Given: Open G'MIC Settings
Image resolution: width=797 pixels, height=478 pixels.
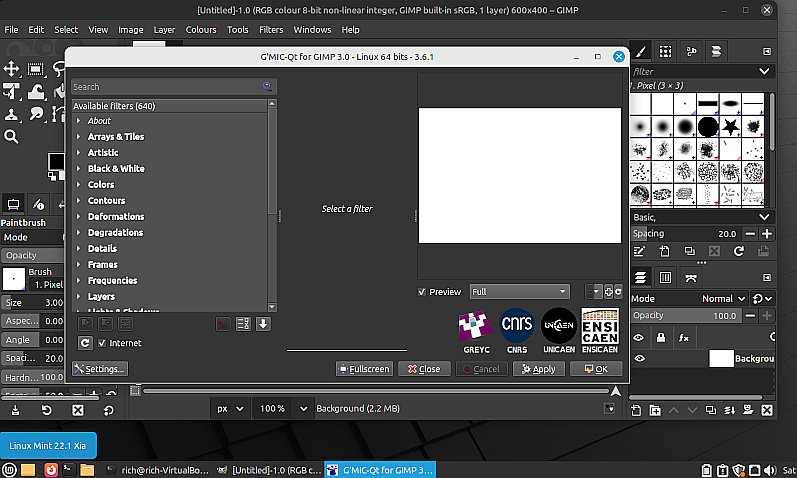Looking at the screenshot, I should point(100,369).
